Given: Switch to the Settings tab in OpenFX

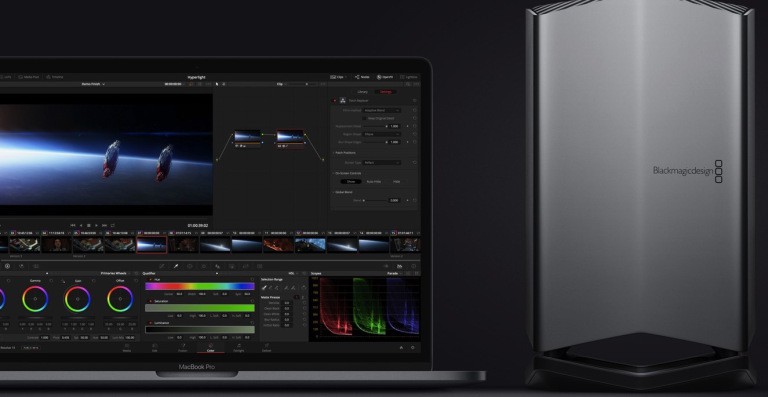Looking at the screenshot, I should coord(385,92).
